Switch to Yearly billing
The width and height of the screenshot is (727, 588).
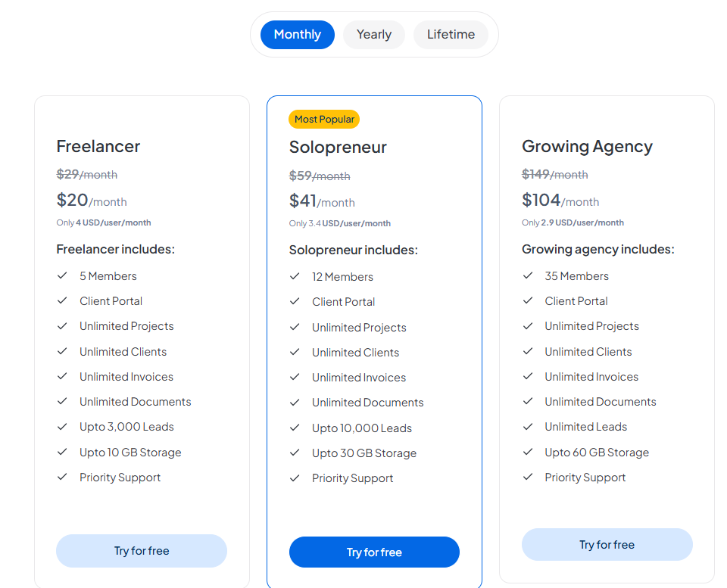(x=374, y=35)
